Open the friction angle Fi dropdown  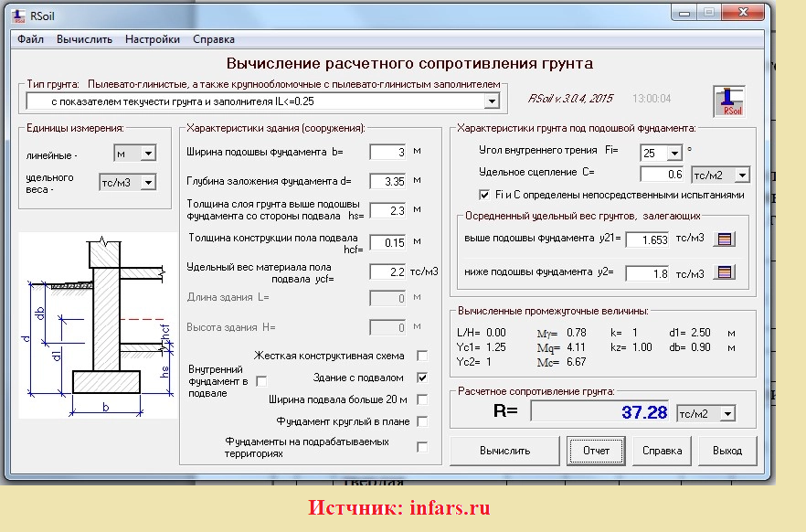[674, 153]
